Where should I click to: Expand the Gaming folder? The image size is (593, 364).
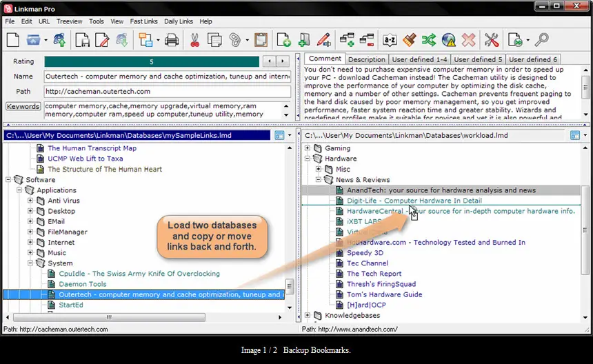(308, 148)
